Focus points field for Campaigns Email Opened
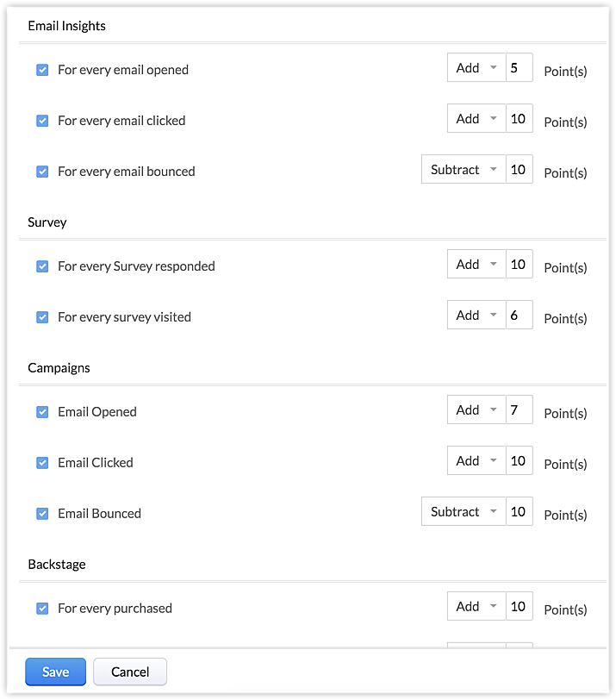The width and height of the screenshot is (616, 700). pyautogui.click(x=519, y=410)
